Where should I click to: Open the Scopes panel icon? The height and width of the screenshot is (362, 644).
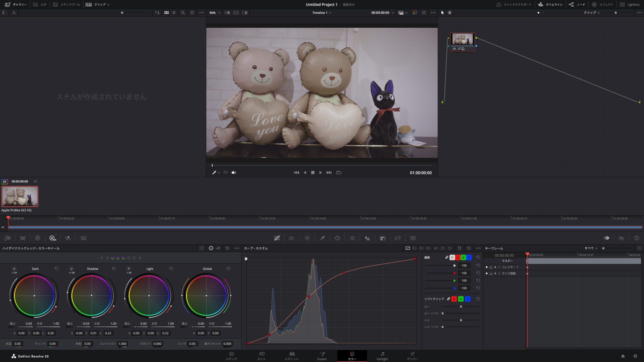click(x=622, y=238)
